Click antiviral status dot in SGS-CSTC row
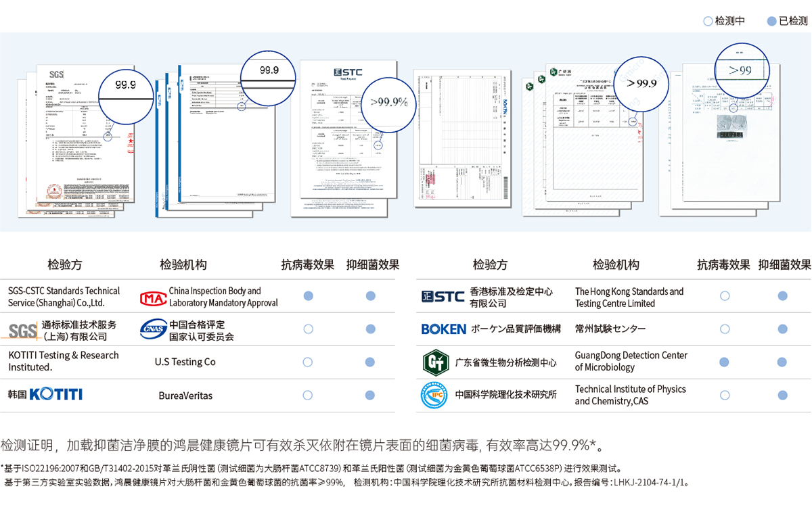The width and height of the screenshot is (812, 526). 308,296
